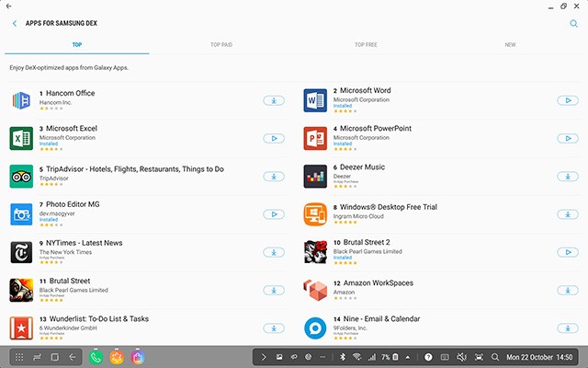Open Brutal Street 2 with play button

(568, 252)
